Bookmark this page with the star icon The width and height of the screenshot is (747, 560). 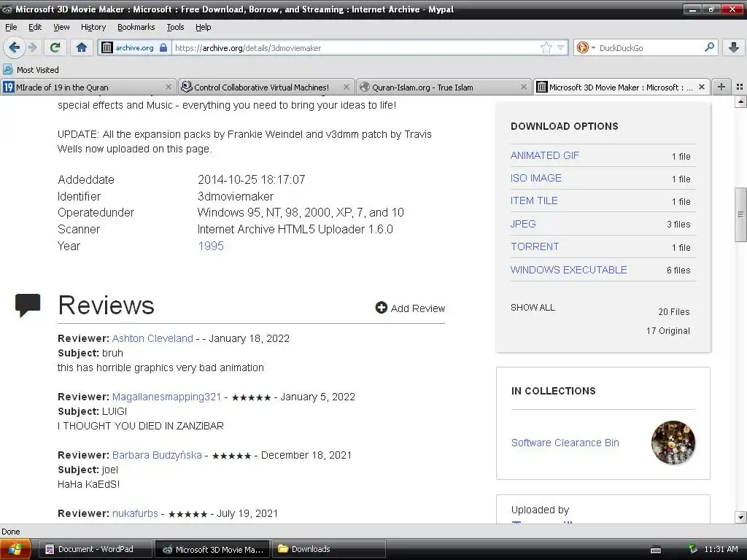pyautogui.click(x=546, y=47)
